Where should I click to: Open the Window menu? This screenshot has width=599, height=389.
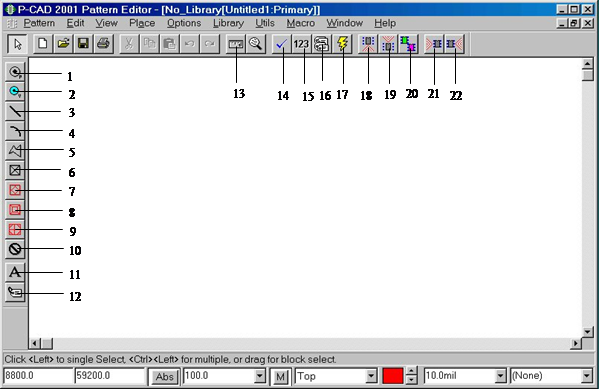tap(344, 23)
